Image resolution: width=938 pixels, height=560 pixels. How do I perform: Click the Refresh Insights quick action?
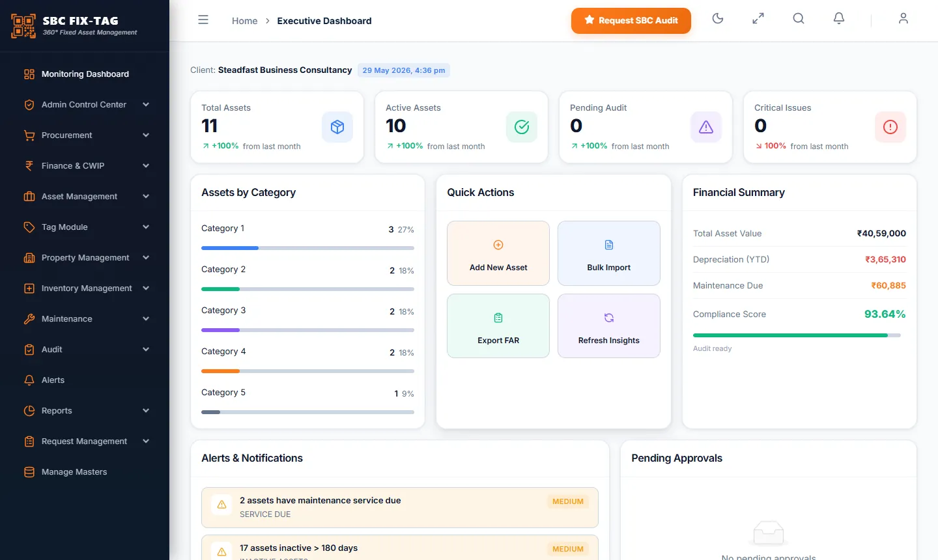[609, 326]
